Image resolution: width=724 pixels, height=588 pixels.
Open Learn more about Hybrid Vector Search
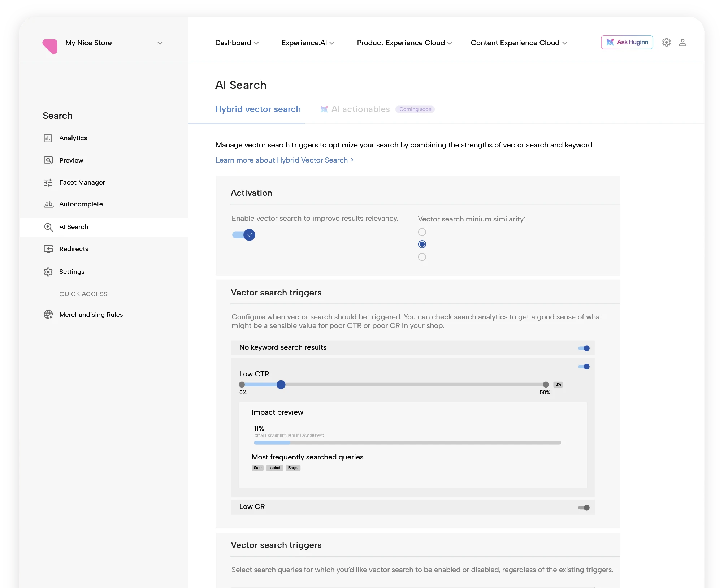tap(285, 160)
